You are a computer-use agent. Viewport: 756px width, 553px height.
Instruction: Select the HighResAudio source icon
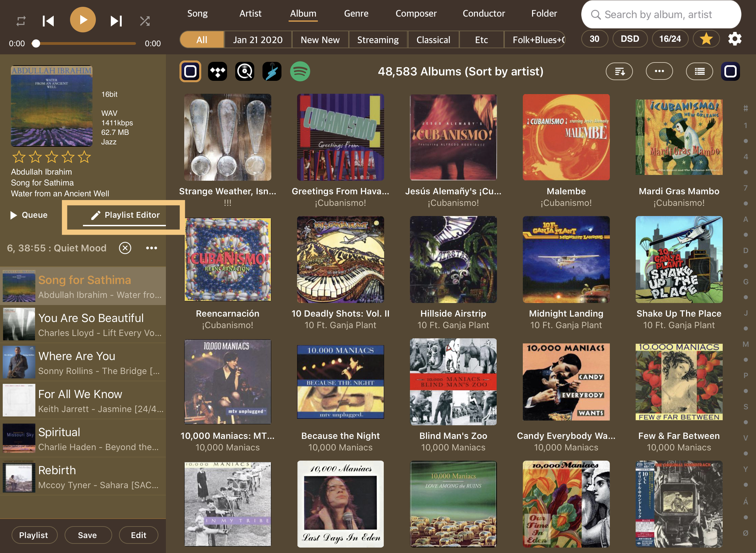[x=272, y=71]
